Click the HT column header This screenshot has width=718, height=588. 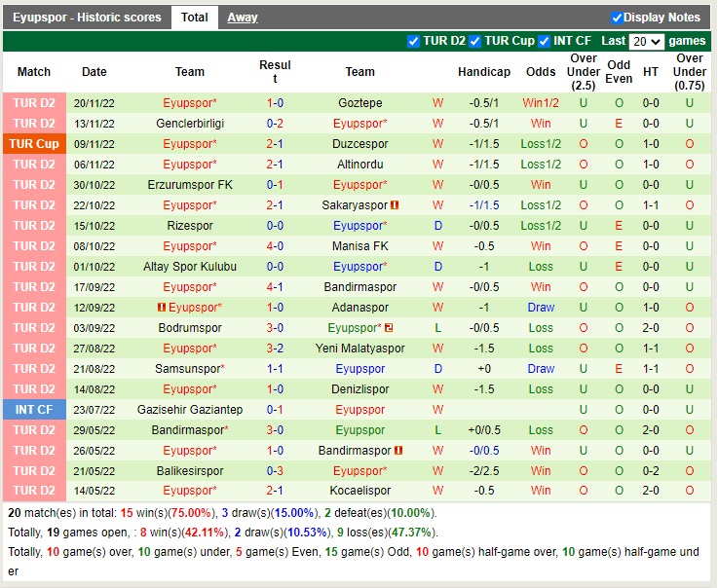pyautogui.click(x=651, y=72)
